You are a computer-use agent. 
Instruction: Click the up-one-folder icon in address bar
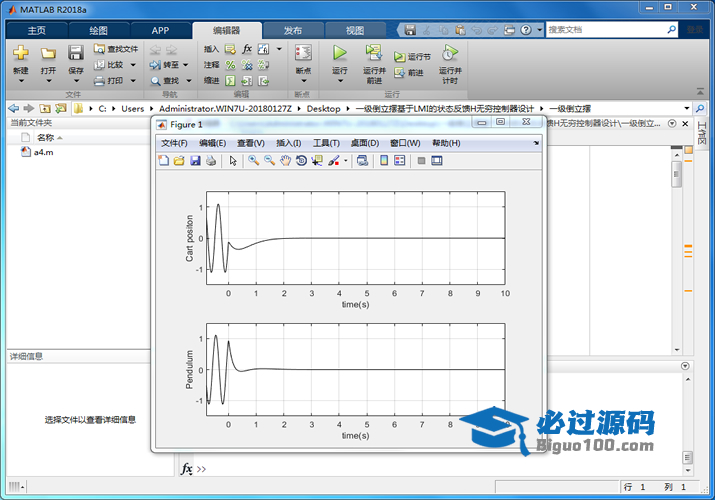point(45,108)
